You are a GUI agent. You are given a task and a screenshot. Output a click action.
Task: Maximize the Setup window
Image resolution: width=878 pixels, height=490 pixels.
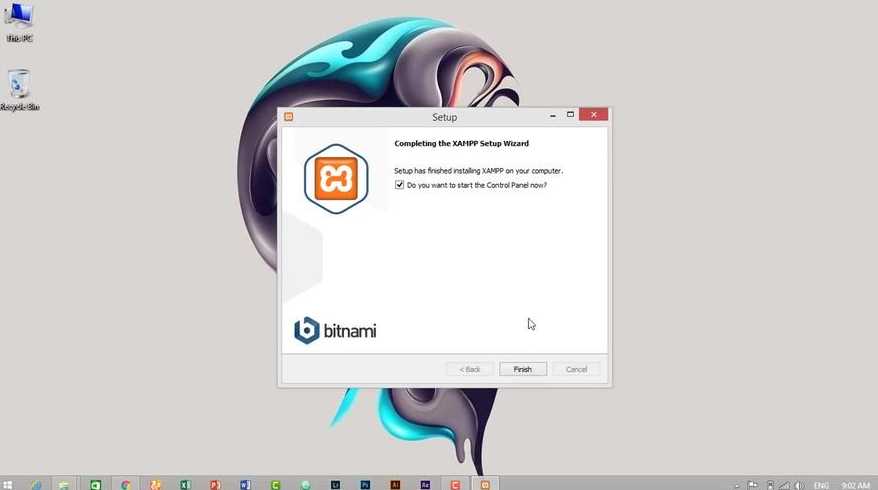pos(570,115)
